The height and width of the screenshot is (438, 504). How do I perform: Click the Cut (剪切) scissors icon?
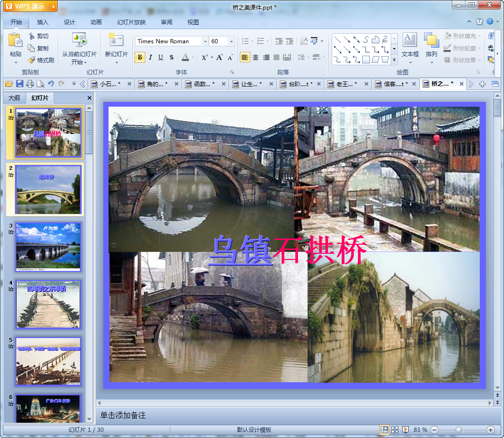pos(32,36)
